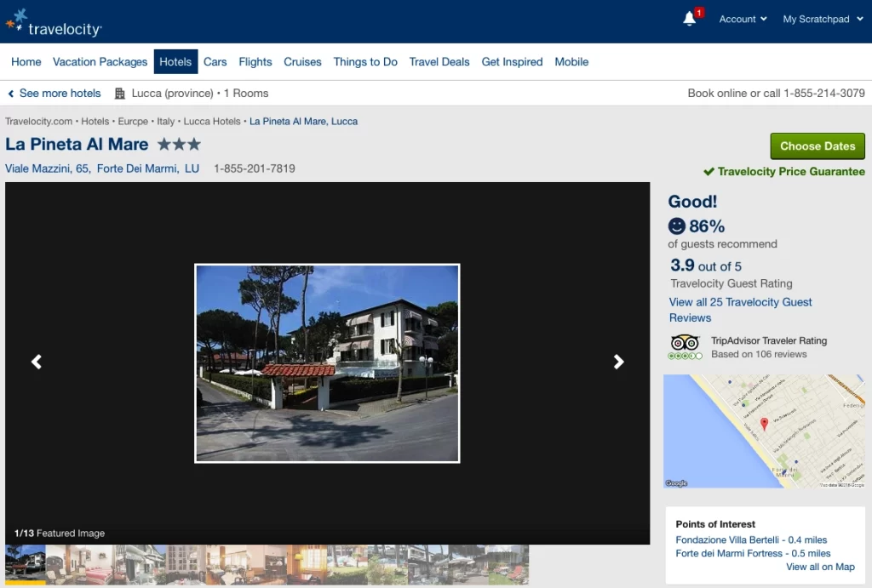
Task: Open View all 25 Travelocity Guest Reviews
Action: pyautogui.click(x=740, y=310)
